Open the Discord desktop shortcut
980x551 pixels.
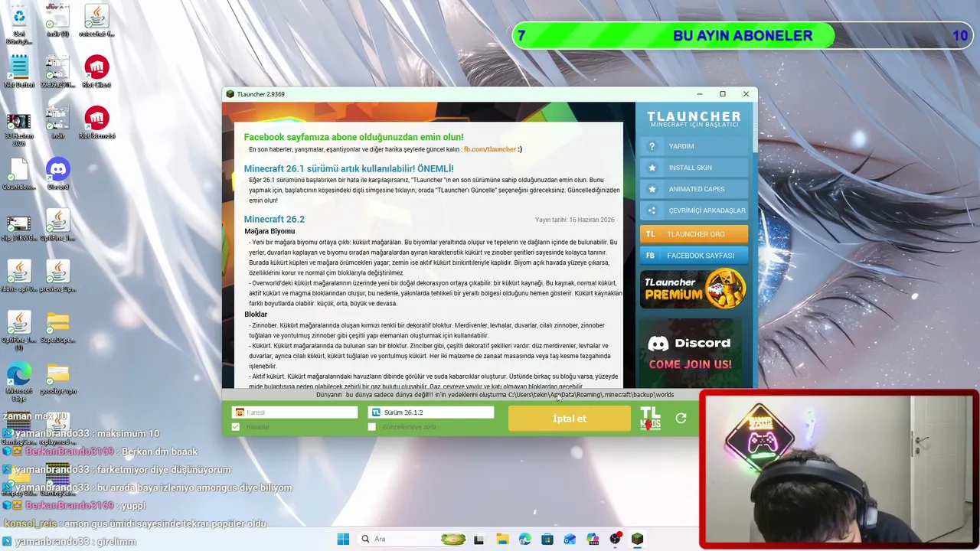click(x=57, y=174)
